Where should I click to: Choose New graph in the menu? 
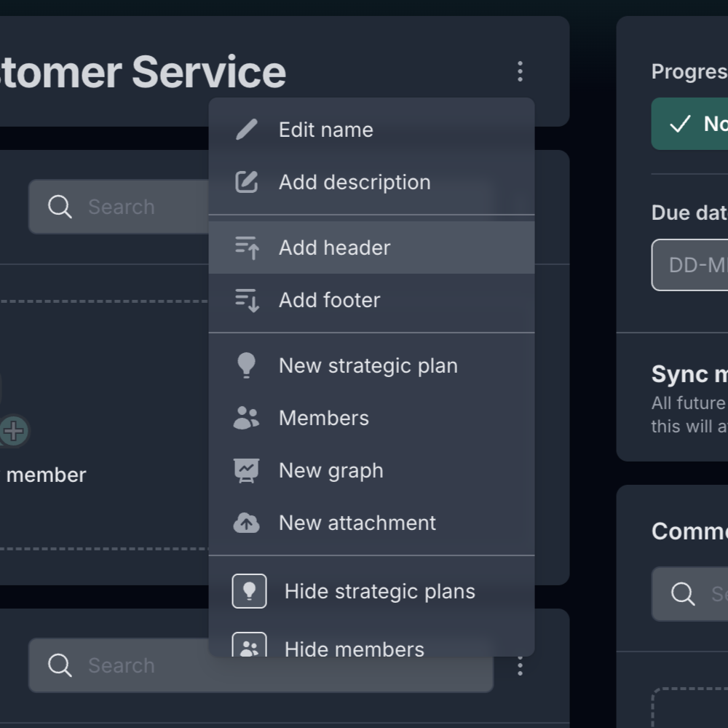(x=371, y=470)
